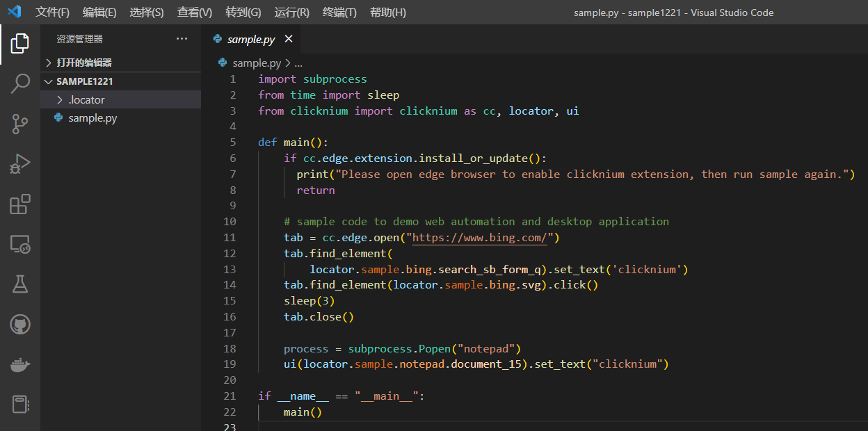868x431 pixels.
Task: Click the VS Code logo in title bar
Action: pos(14,12)
